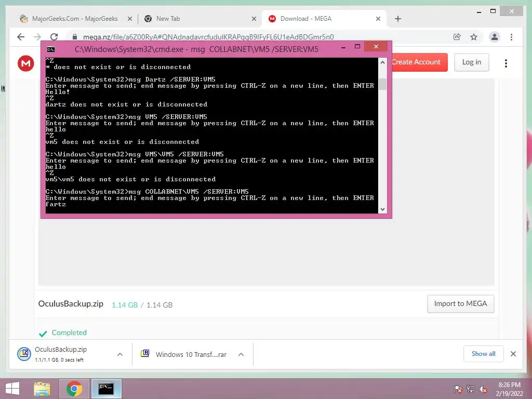Reload the MEGA page
532x399 pixels.
(54, 37)
